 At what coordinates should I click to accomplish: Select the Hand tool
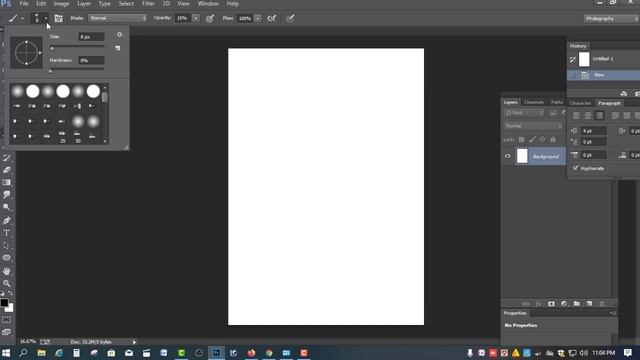point(7,271)
